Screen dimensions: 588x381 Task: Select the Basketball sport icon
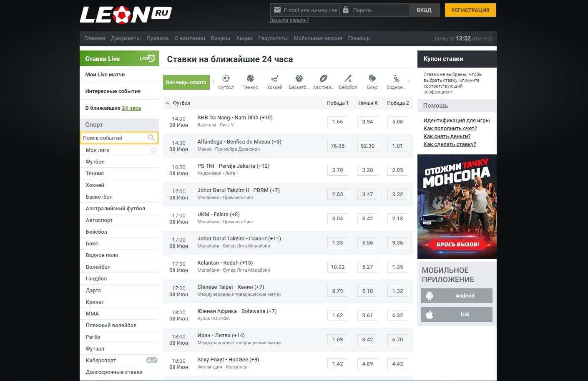[x=299, y=78]
